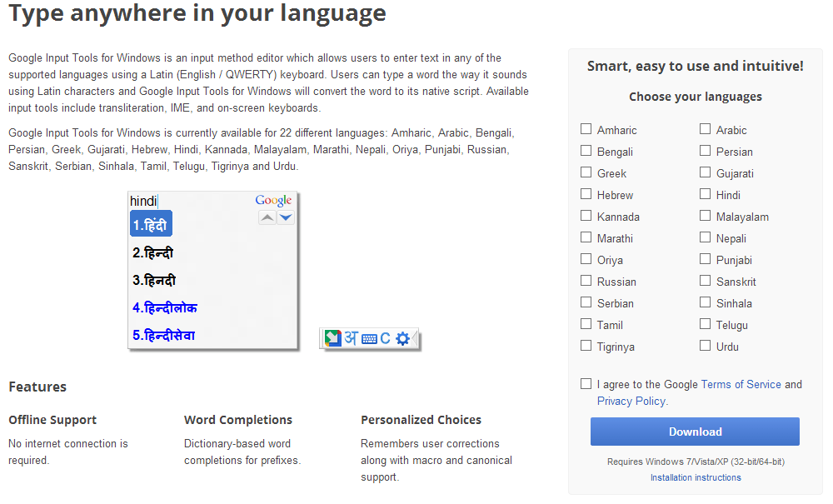Tick the Urdu checkbox

705,345
